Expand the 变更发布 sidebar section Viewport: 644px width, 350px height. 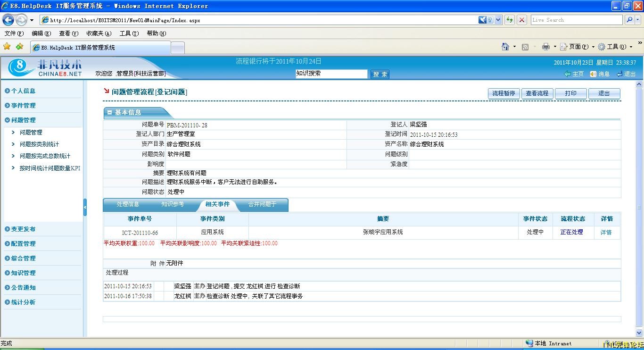[x=23, y=229]
